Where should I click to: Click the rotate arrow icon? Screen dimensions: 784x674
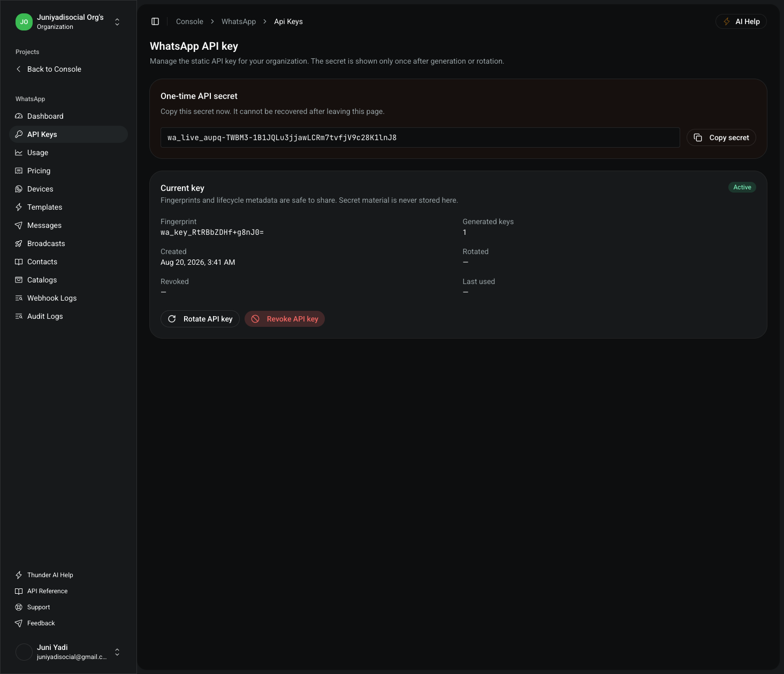click(x=172, y=319)
